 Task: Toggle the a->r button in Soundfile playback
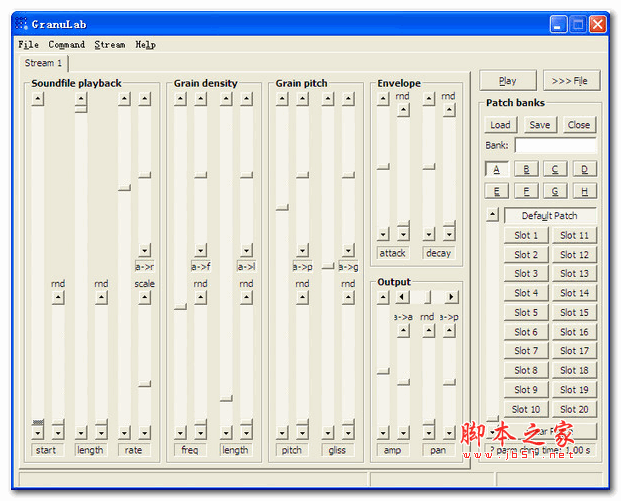pyautogui.click(x=144, y=267)
